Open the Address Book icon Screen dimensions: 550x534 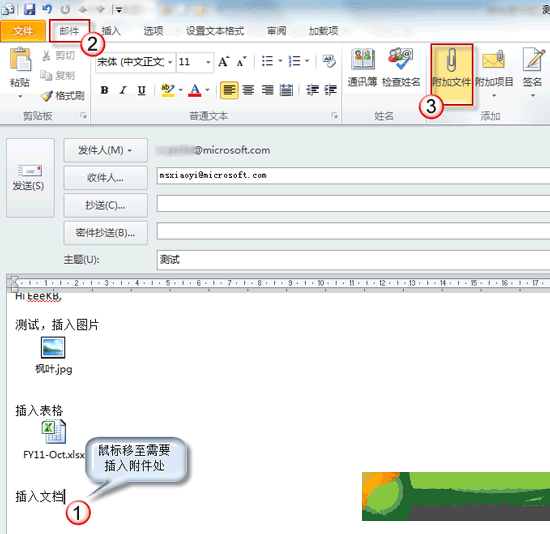(363, 59)
